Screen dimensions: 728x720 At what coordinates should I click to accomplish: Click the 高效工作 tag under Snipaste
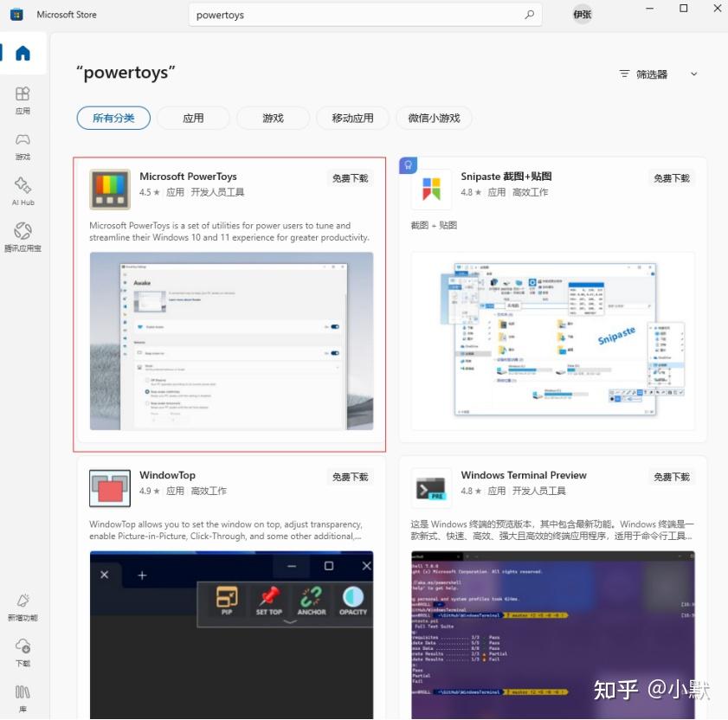[530, 192]
